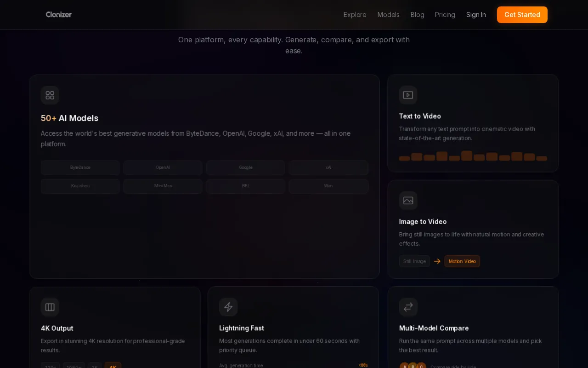Click the Multi-Model Compare arrows icon
This screenshot has height=368, width=588.
tap(408, 307)
